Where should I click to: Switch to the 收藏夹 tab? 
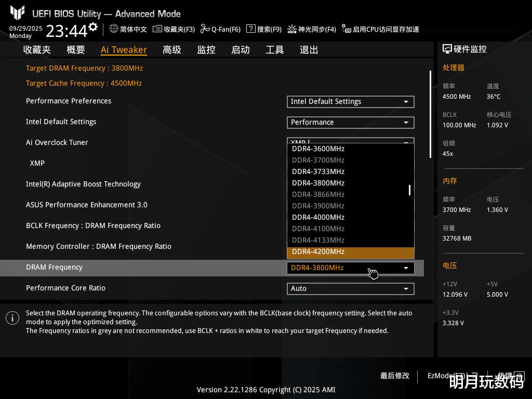pyautogui.click(x=37, y=50)
